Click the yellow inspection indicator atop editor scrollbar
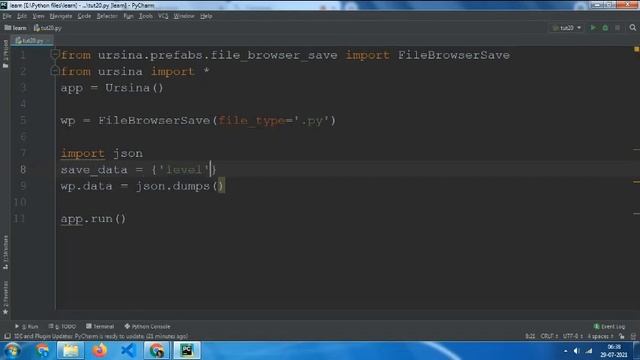The height and width of the screenshot is (360, 640). point(636,49)
